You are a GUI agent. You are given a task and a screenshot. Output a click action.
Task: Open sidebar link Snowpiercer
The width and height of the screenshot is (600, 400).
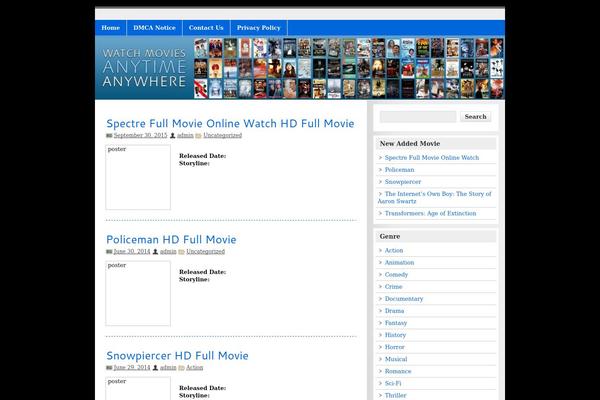click(x=403, y=182)
